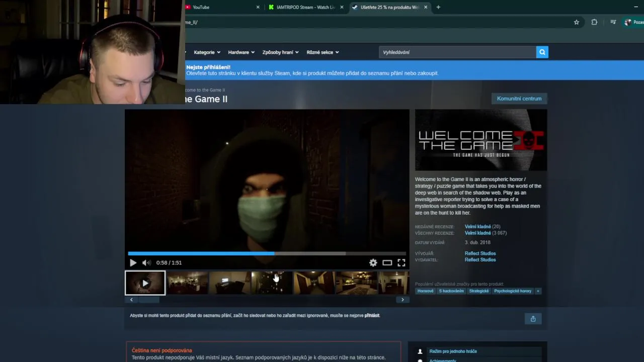Expand the Způsoby hraní dropdown
The width and height of the screenshot is (644, 362).
pos(280,52)
